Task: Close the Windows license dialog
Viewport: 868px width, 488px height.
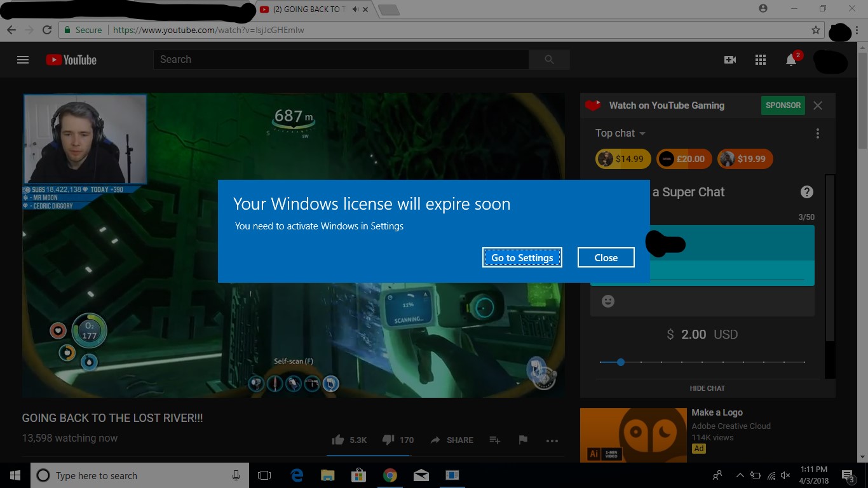Action: (606, 257)
